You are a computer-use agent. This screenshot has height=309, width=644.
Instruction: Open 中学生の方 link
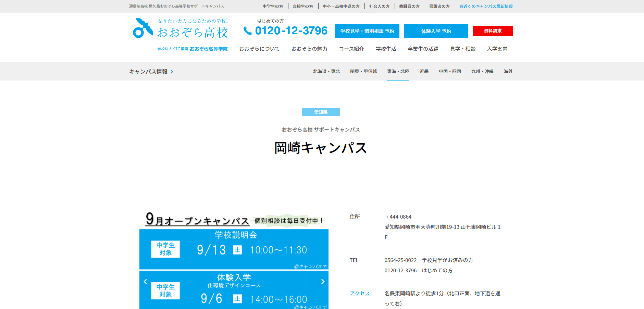273,6
